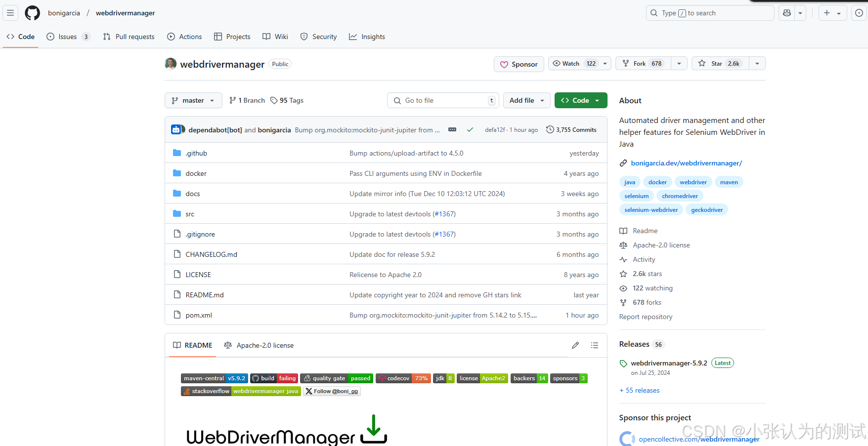
Task: Click Report repository
Action: pos(646,317)
